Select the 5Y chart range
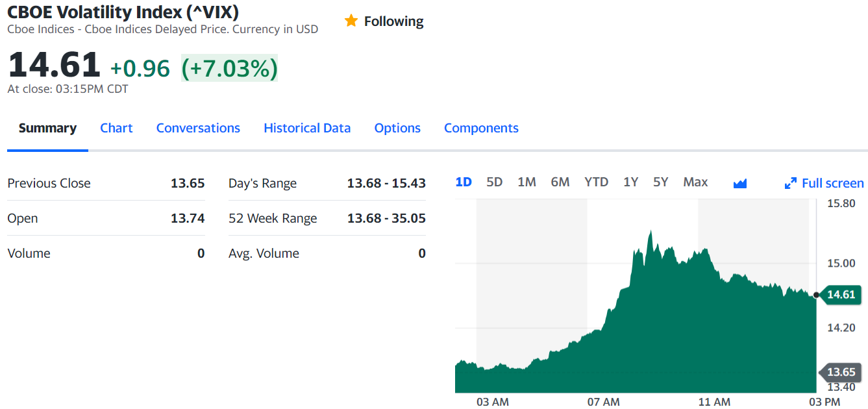The image size is (868, 409). (x=660, y=182)
